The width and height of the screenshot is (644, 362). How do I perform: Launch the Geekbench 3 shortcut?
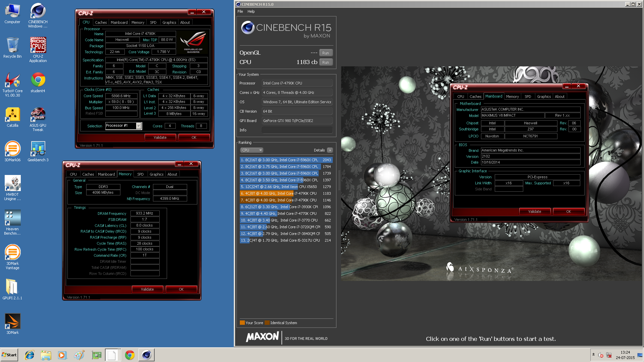(38, 152)
